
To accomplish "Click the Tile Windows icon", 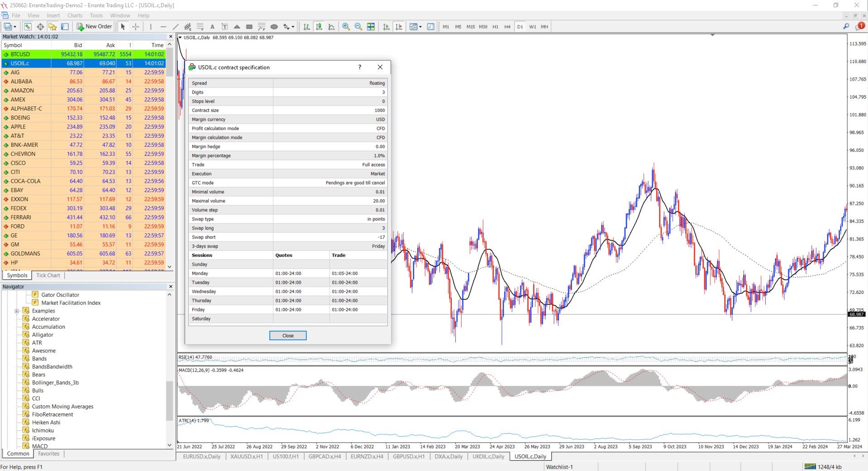I will pos(371,27).
